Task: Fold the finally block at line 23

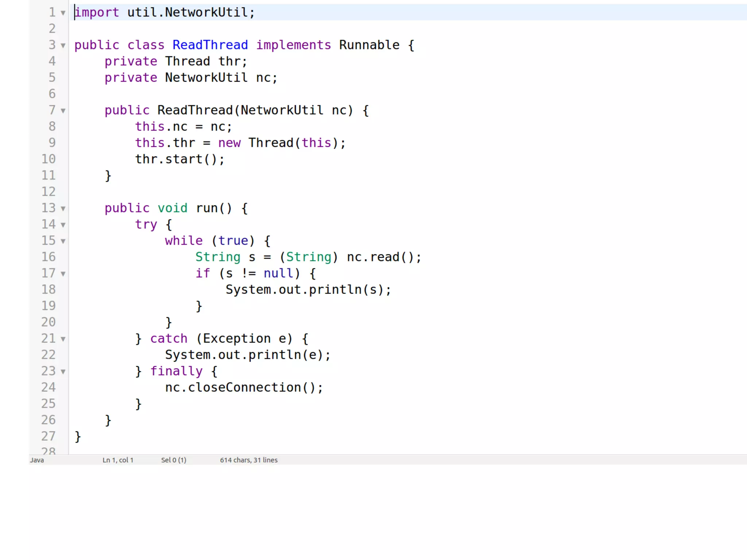Action: click(63, 372)
